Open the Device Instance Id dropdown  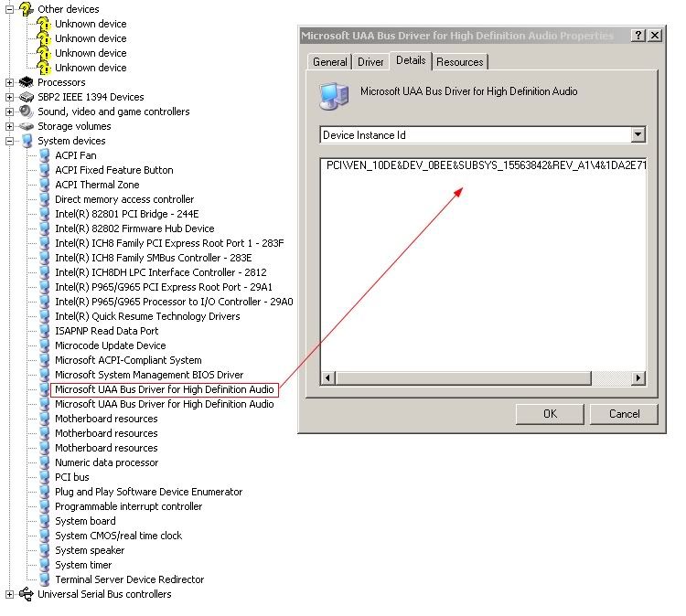coord(638,134)
